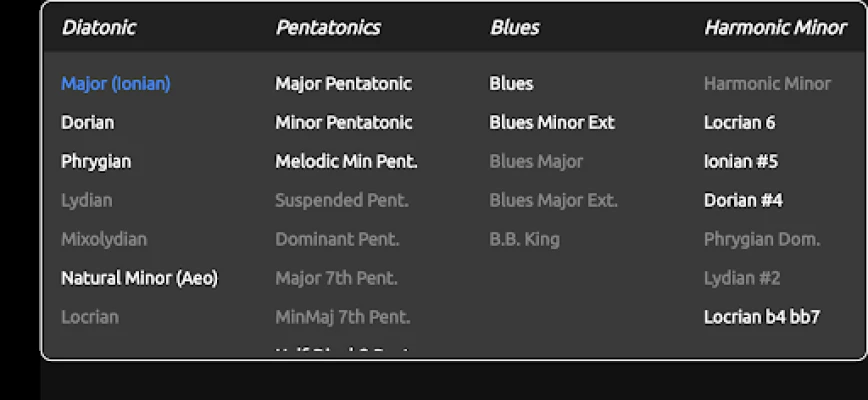Click the Harmonic Minor scale entry
Image resolution: width=868 pixels, height=400 pixels.
(767, 84)
